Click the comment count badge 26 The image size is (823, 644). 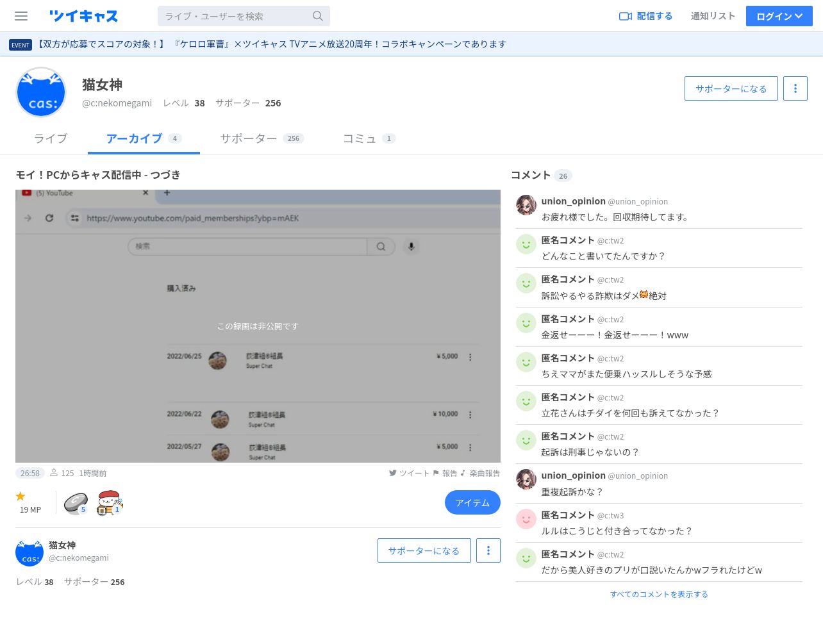click(x=563, y=176)
